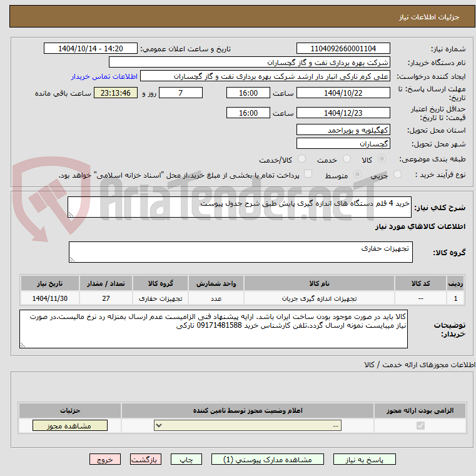Click the cell تجهیزات اندازه گیری جریان

319,298
